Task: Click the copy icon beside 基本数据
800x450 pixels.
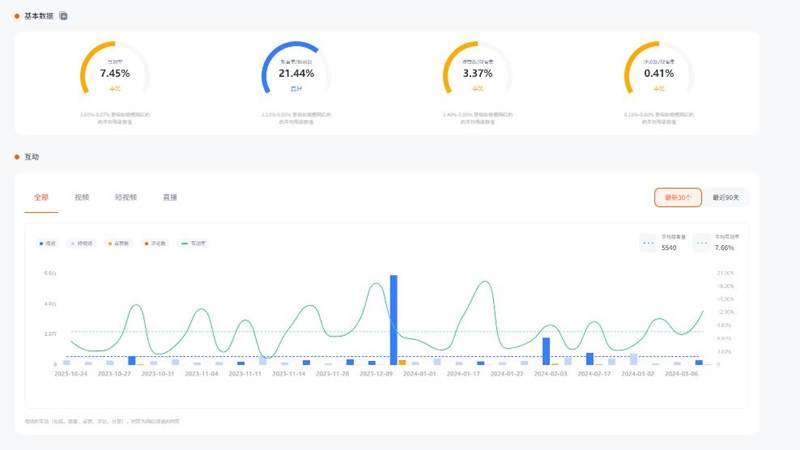Action: click(64, 16)
